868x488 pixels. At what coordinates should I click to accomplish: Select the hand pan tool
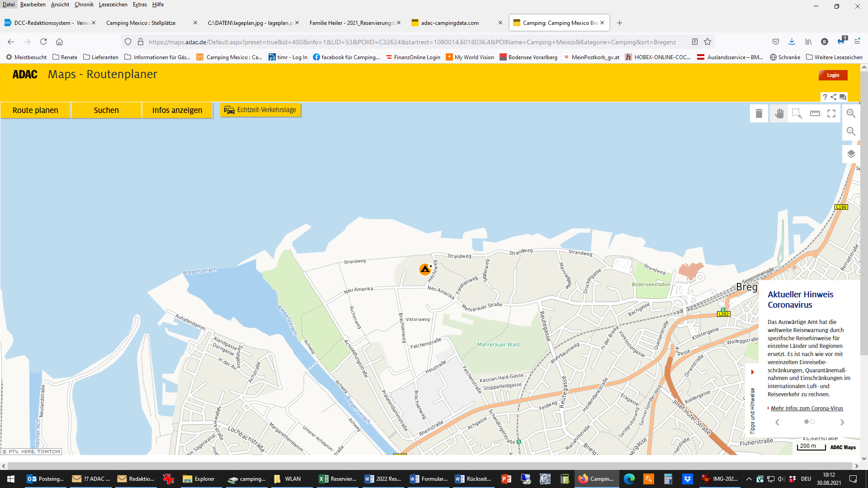(778, 113)
